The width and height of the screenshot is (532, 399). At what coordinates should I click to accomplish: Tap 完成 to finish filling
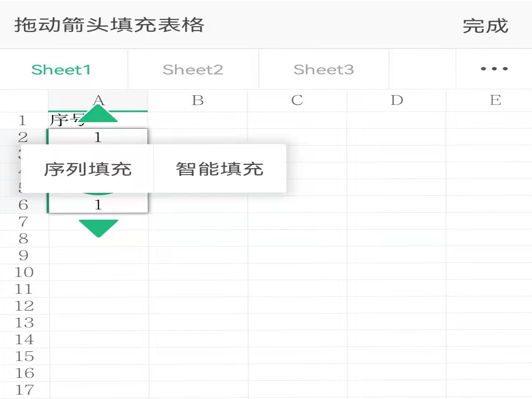(x=485, y=25)
